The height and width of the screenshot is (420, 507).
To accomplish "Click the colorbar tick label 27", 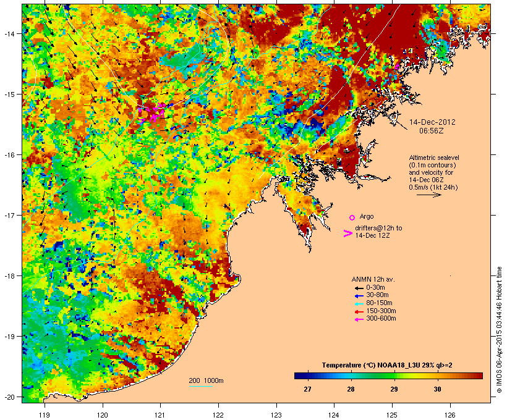I will tap(307, 389).
